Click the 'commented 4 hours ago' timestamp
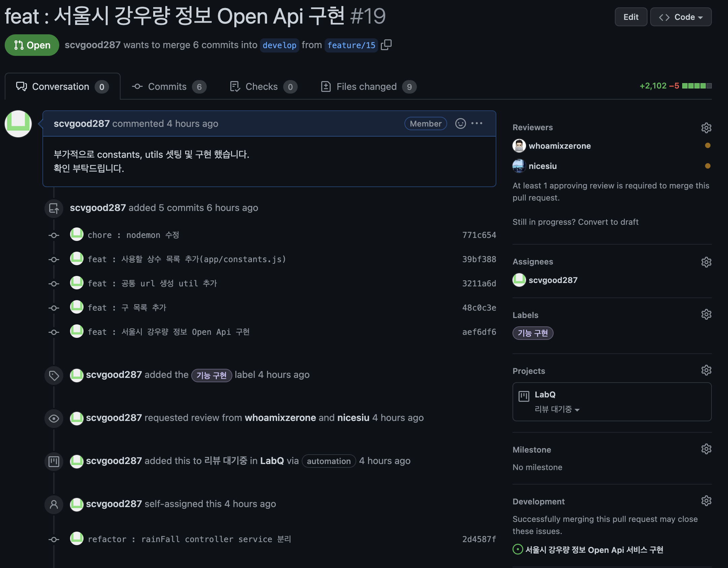The image size is (728, 568). 165,123
